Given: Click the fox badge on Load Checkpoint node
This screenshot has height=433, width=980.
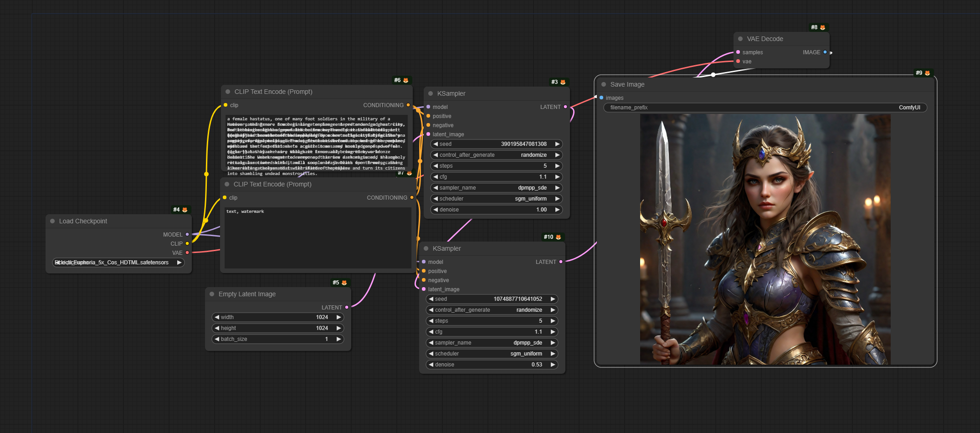Looking at the screenshot, I should [185, 210].
